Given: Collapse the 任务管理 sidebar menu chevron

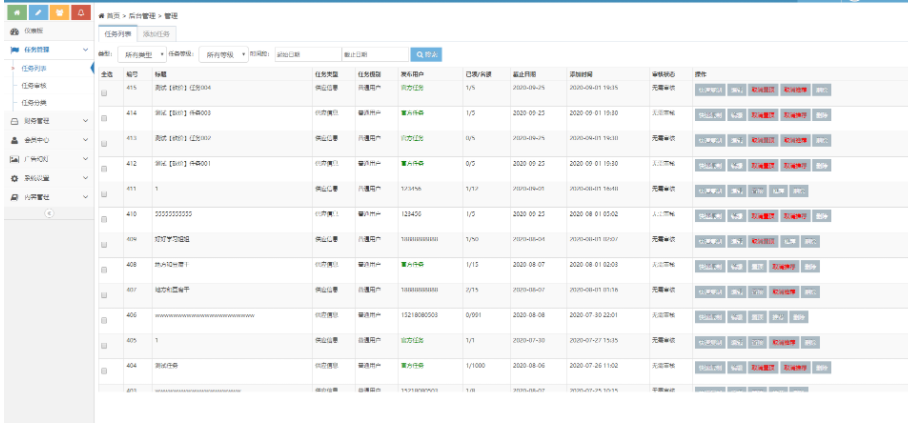Looking at the screenshot, I should tap(85, 50).
